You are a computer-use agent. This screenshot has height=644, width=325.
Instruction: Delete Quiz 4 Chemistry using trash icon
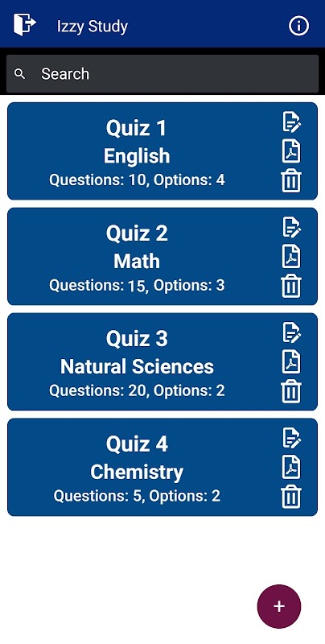coord(291,496)
